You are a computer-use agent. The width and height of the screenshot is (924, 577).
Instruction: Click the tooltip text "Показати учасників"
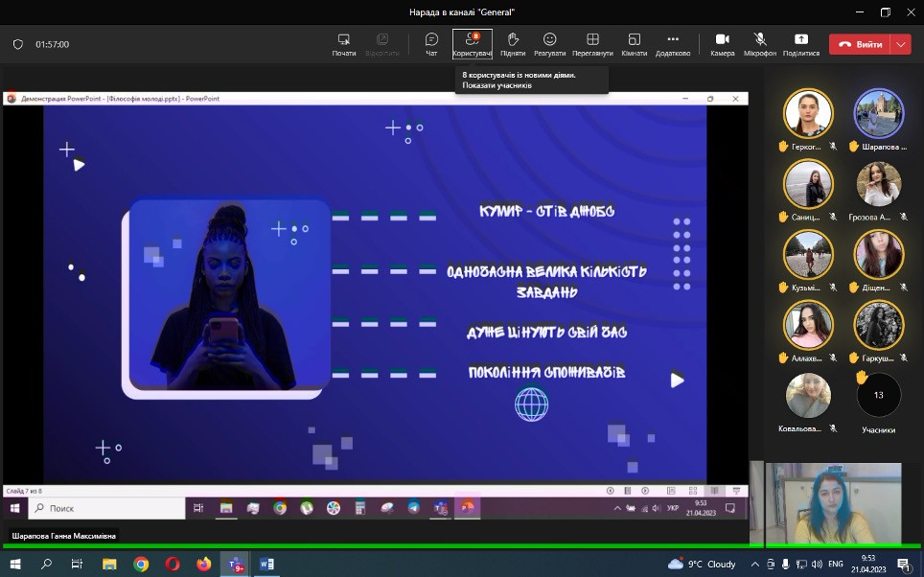click(497, 85)
